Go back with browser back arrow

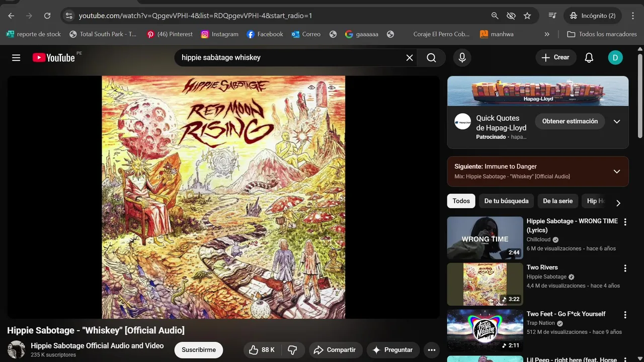[11, 16]
